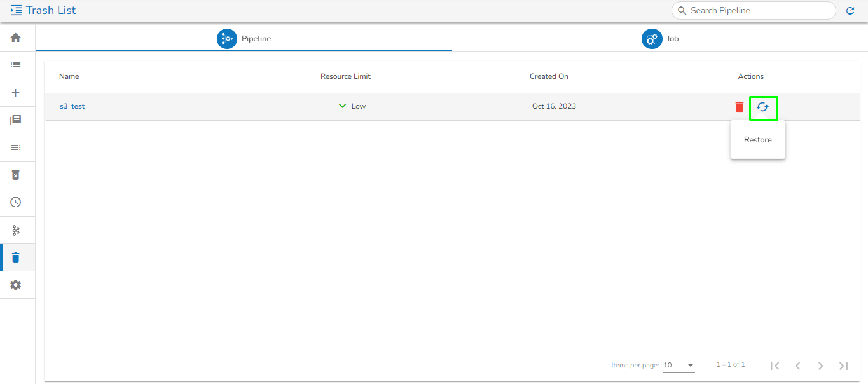Open the clock history icon in sidebar

click(16, 202)
